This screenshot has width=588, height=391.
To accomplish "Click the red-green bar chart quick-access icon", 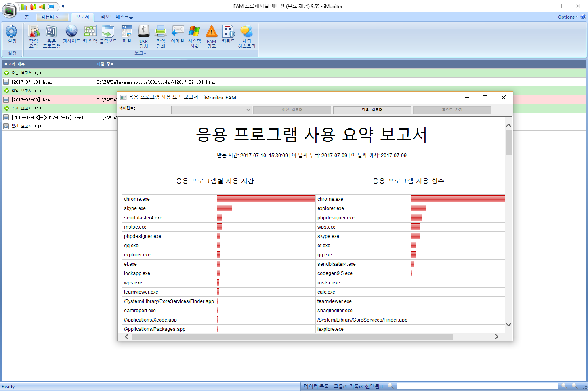I will 34,7.
